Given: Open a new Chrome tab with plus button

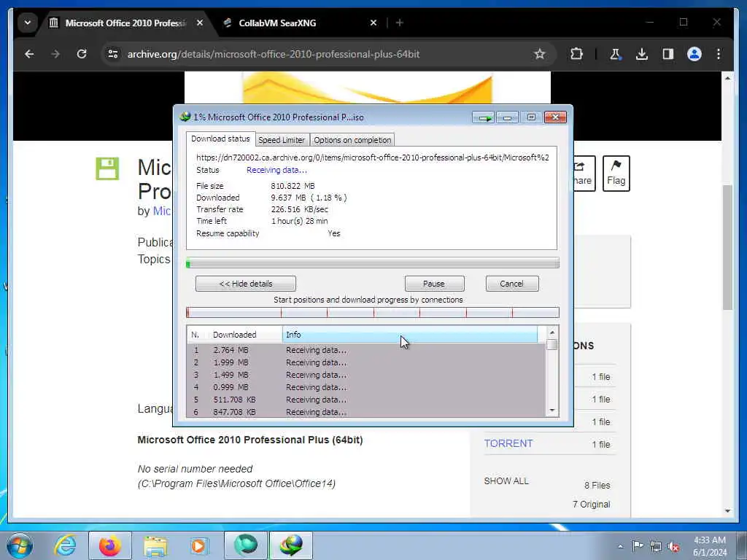Looking at the screenshot, I should [400, 23].
